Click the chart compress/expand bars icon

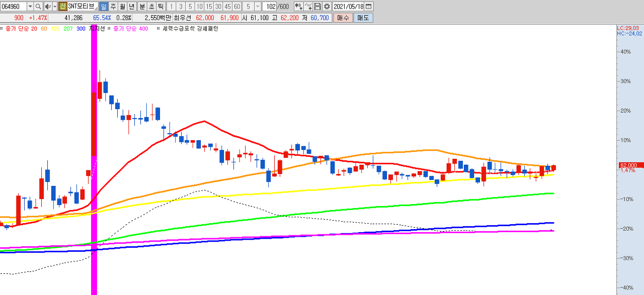pyautogui.click(x=298, y=7)
